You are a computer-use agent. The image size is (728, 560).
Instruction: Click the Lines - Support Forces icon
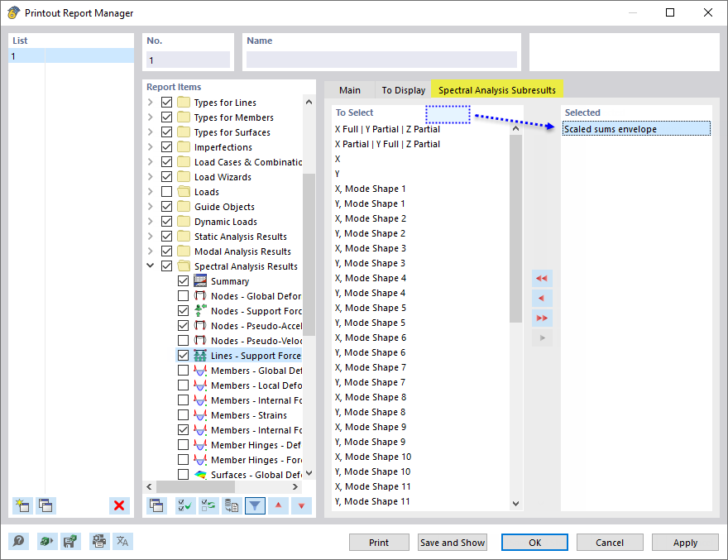point(200,355)
